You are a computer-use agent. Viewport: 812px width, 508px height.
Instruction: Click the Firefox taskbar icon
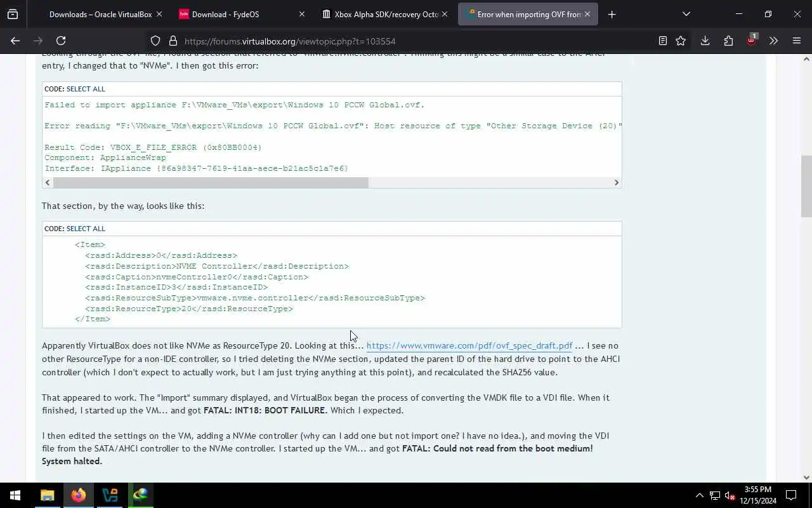point(79,495)
